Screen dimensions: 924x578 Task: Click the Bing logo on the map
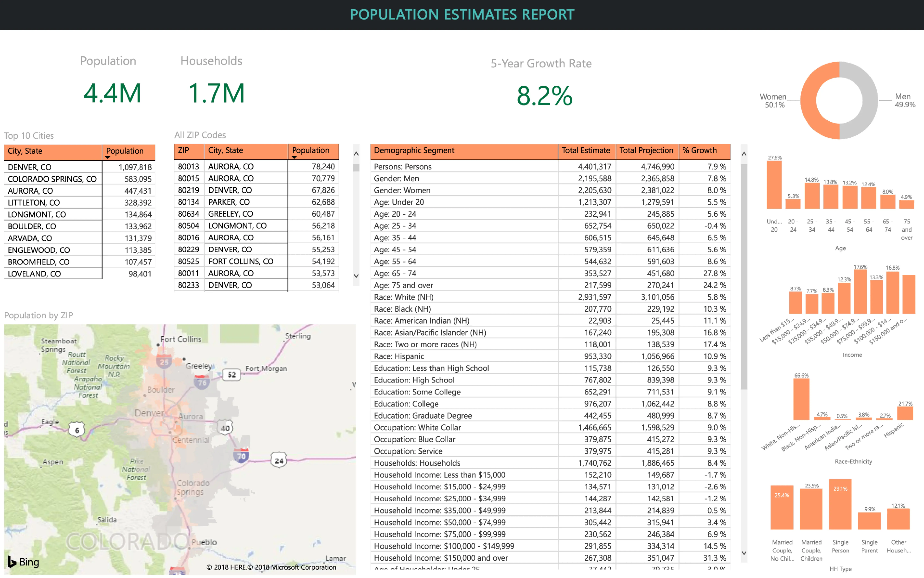click(x=23, y=562)
